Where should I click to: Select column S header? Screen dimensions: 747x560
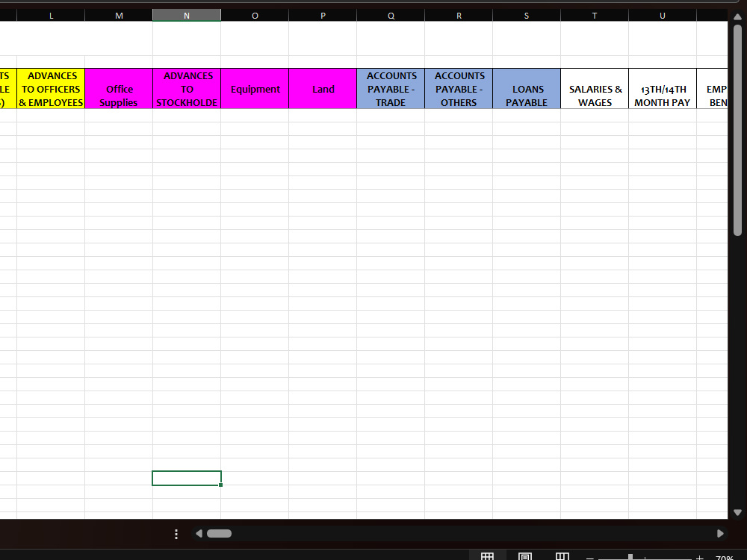click(x=527, y=16)
